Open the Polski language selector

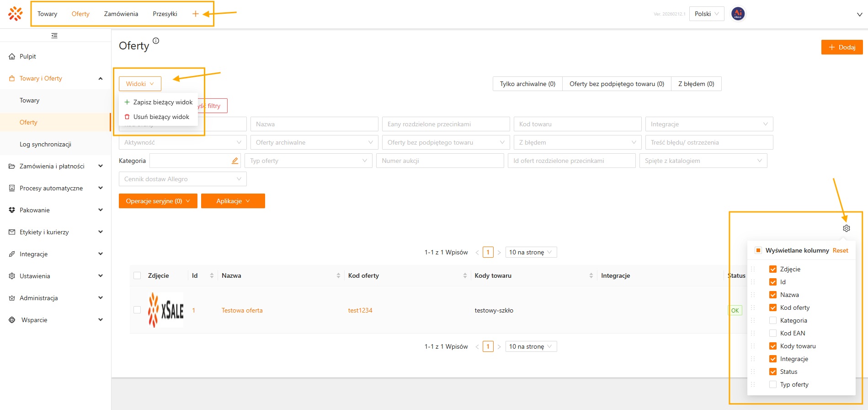click(x=706, y=14)
